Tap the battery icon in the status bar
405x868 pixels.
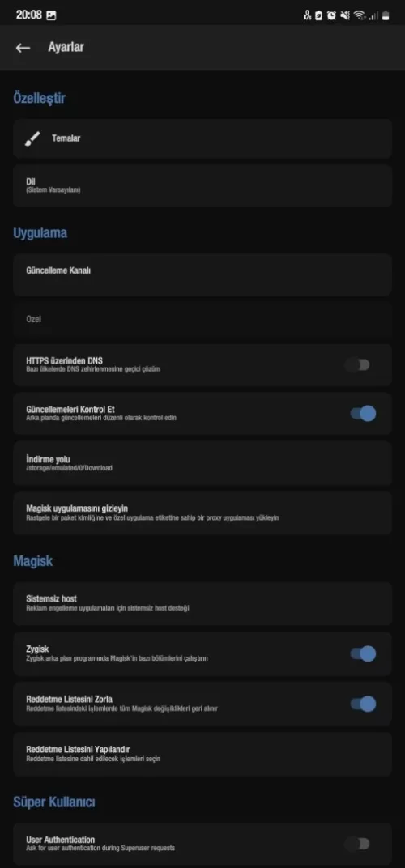coord(386,15)
